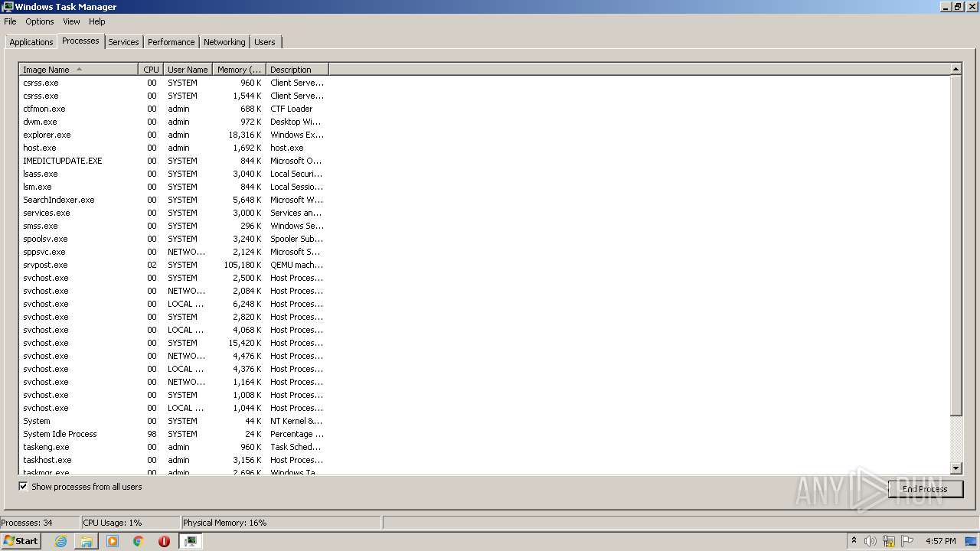Select the lsass.exe process
Screen dimensions: 980x551
click(x=173, y=174)
